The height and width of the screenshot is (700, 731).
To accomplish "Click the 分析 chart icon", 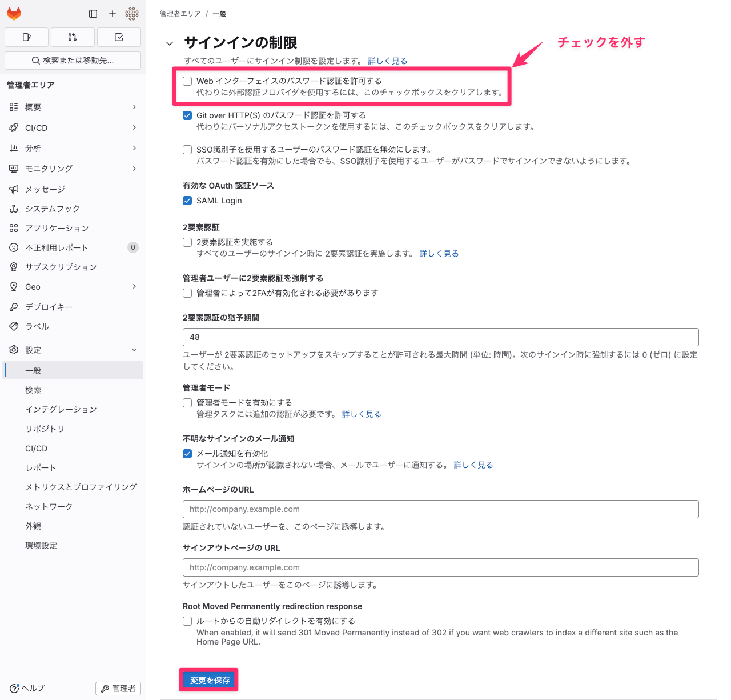I will tap(14, 148).
